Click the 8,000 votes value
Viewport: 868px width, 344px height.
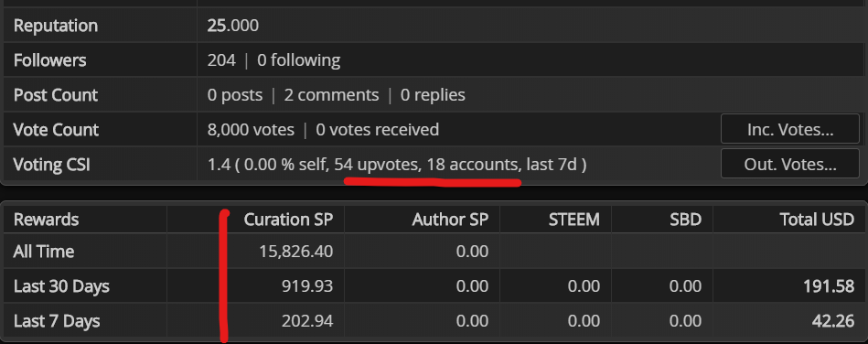(x=251, y=130)
